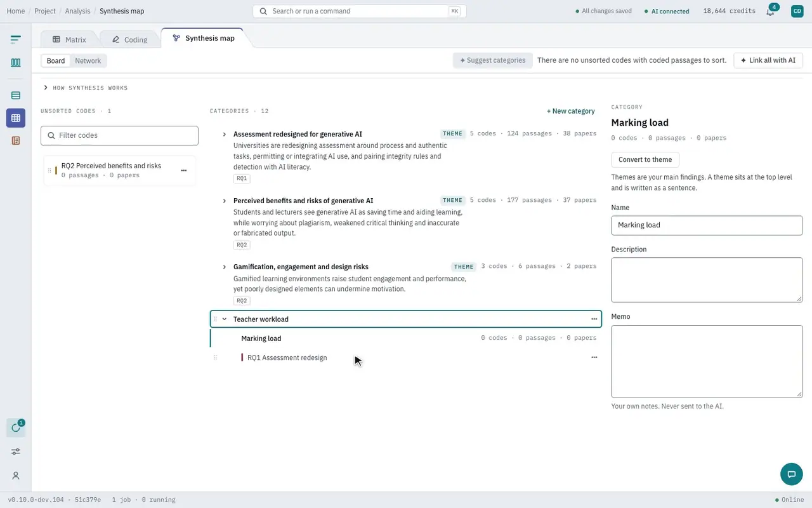This screenshot has width=812, height=508.
Task: Open the user profile sidebar icon
Action: tap(16, 476)
